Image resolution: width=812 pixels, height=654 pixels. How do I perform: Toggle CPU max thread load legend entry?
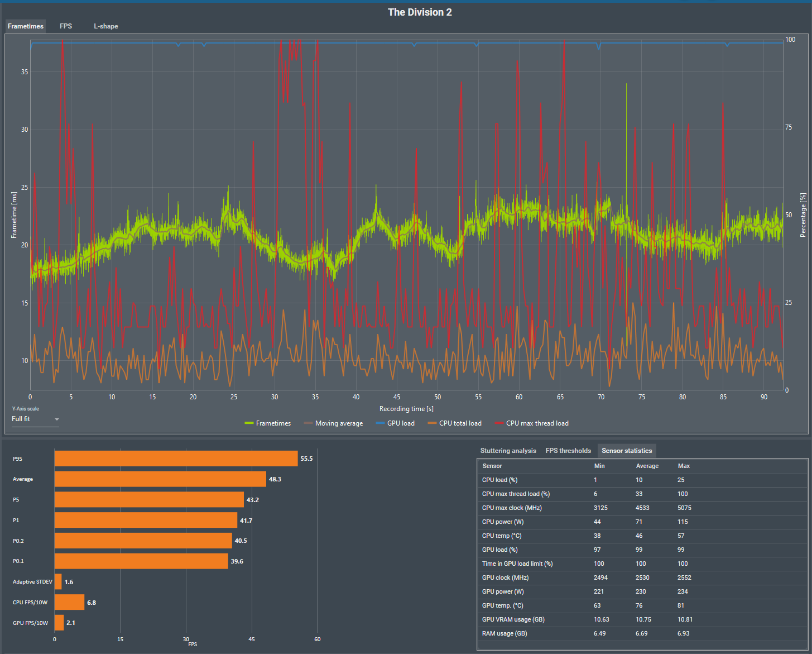[531, 423]
